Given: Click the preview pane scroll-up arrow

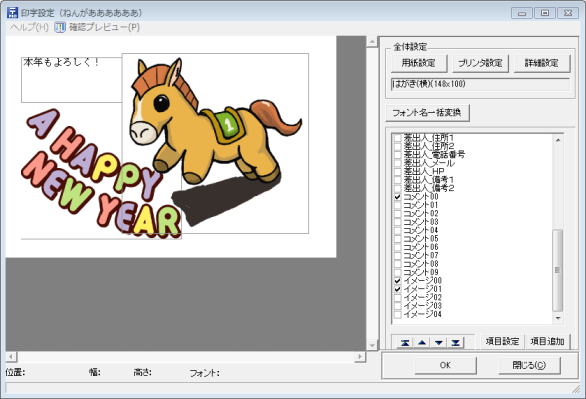Looking at the screenshot, I should [372, 41].
